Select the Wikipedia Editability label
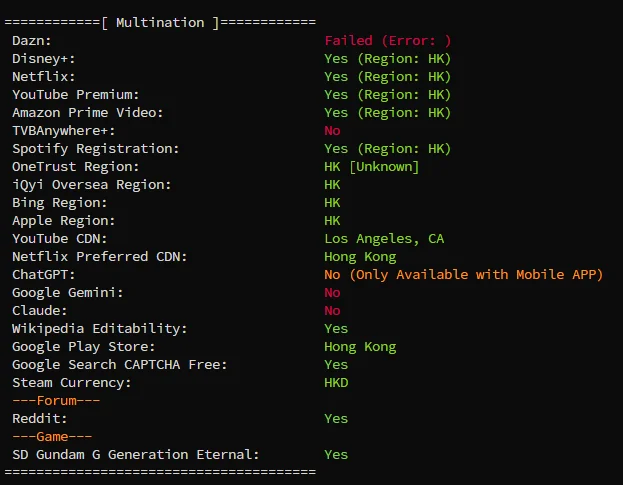This screenshot has width=623, height=485. coord(100,329)
